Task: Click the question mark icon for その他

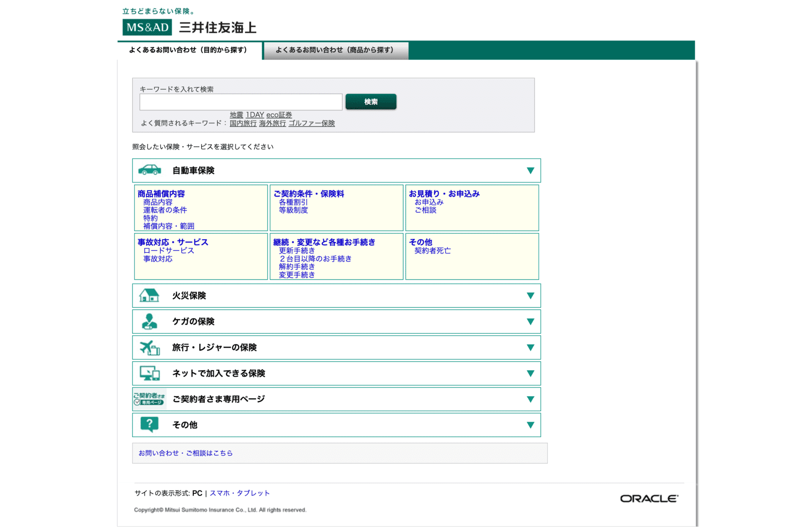Action: [149, 425]
